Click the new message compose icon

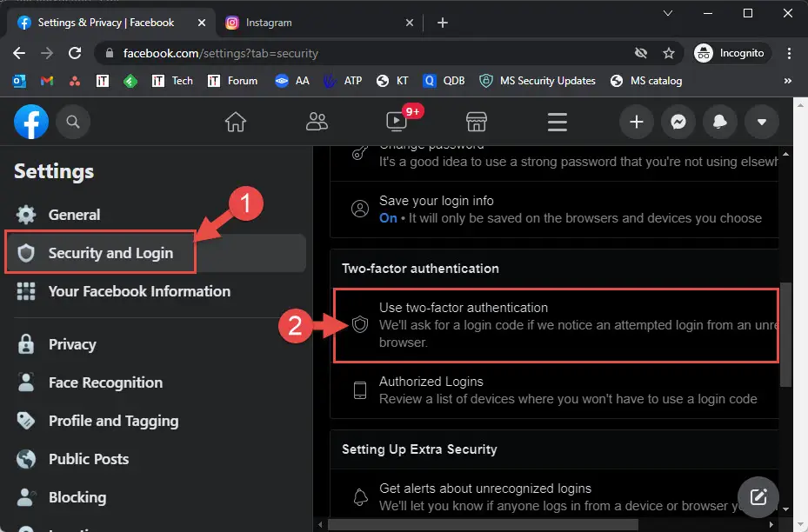758,497
